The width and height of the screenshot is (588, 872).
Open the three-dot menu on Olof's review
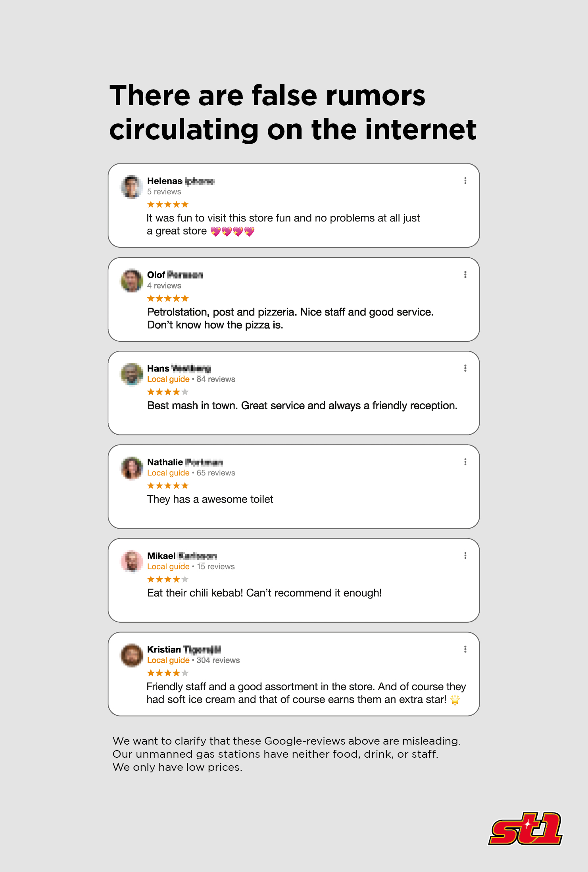(x=465, y=275)
